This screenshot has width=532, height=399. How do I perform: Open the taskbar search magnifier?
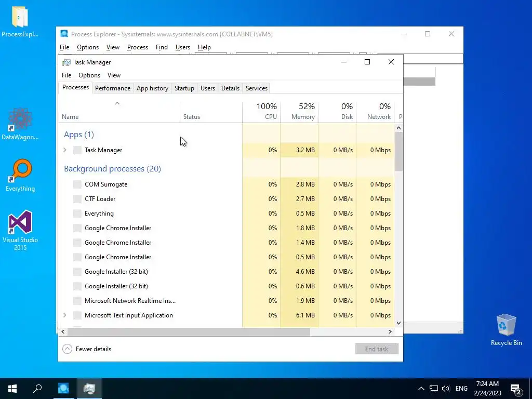click(x=37, y=389)
